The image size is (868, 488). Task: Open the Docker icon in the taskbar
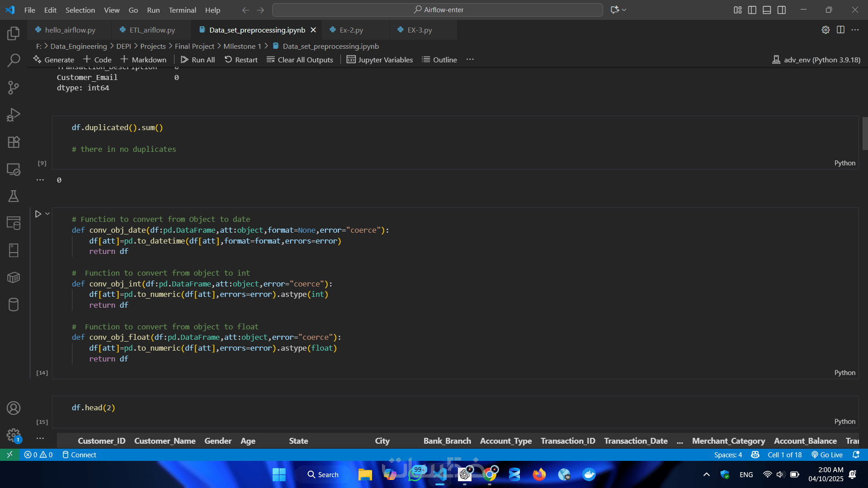coord(589,474)
